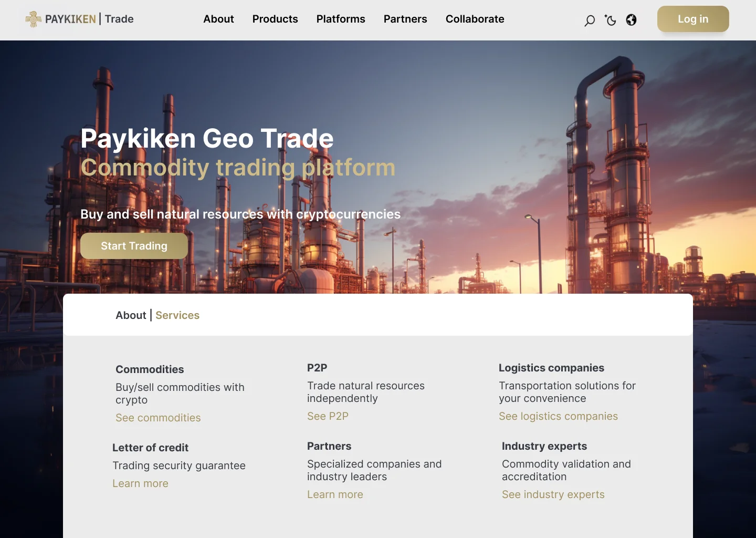Expand the Collaborate menu
This screenshot has height=538, width=756.
click(475, 19)
